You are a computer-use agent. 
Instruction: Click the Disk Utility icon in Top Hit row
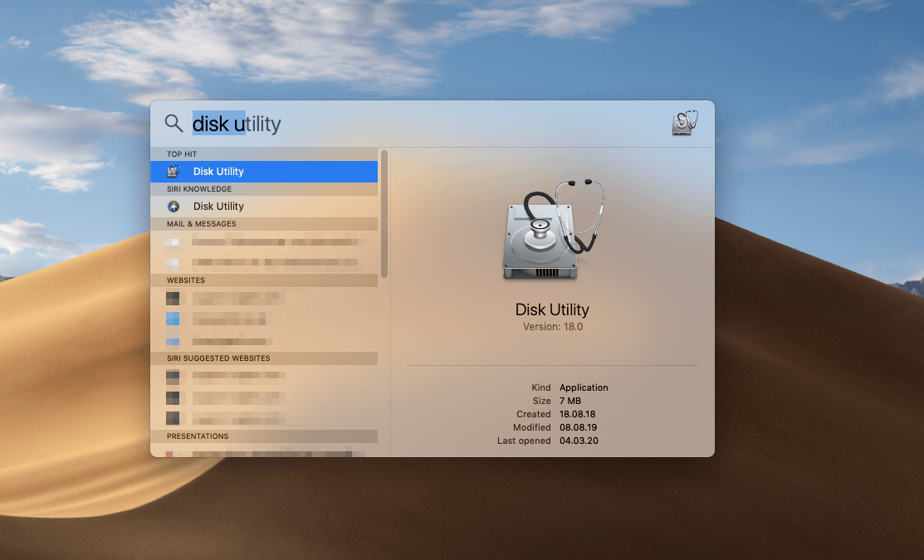click(174, 172)
